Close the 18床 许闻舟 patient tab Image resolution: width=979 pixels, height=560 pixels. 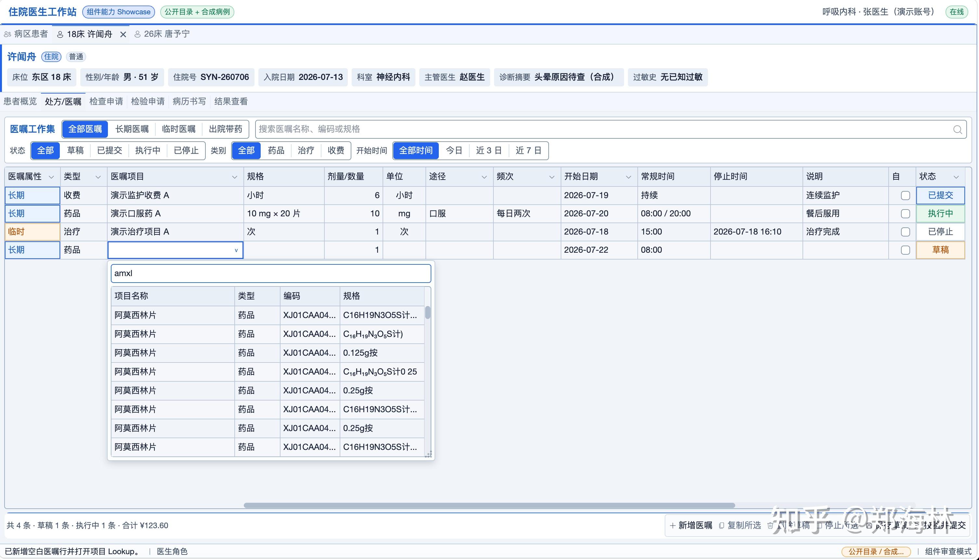tap(123, 35)
